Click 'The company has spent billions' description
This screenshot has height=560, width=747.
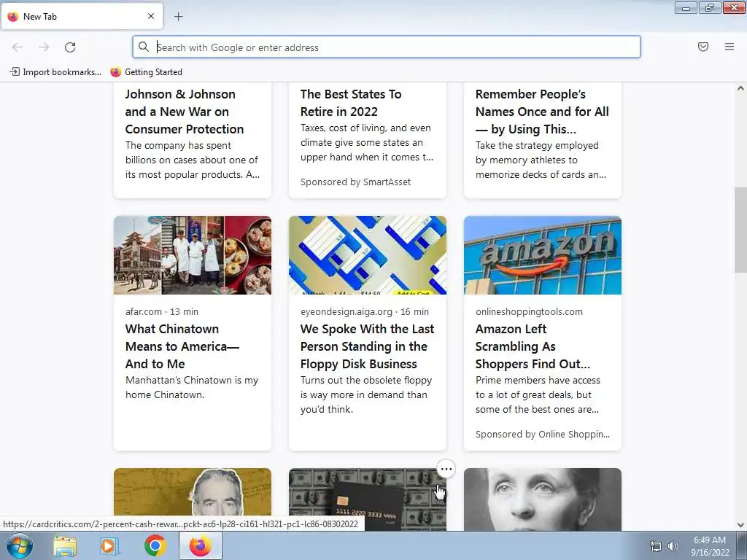(x=192, y=160)
